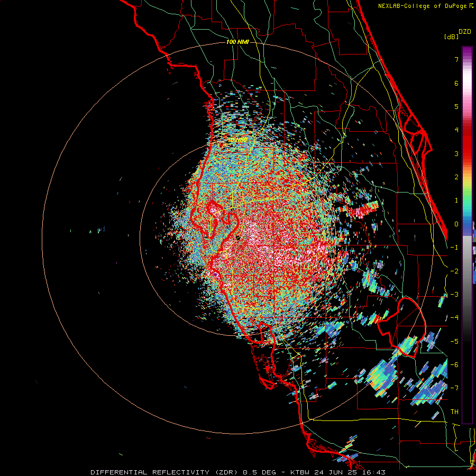Click the DZD legend title
The image size is (476, 476).
click(x=465, y=32)
